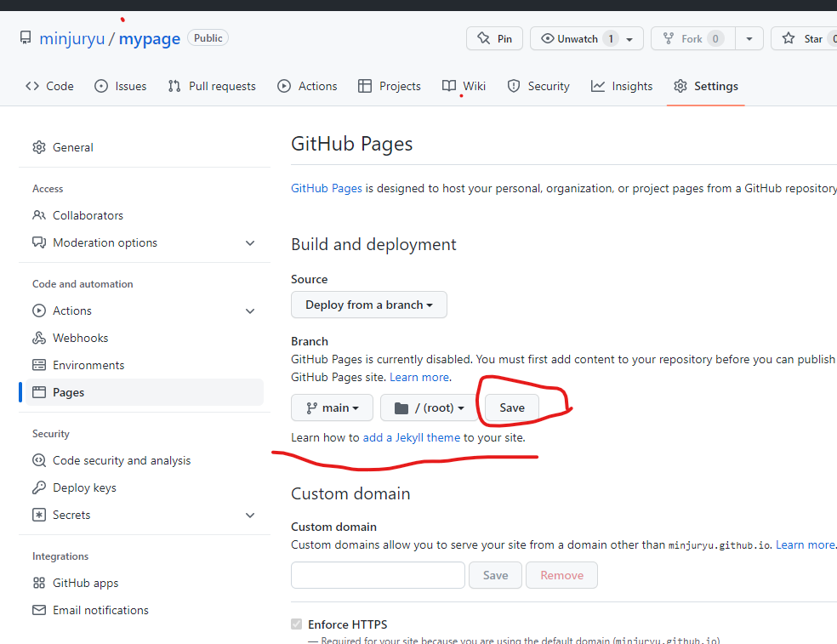Click the Security shield icon
This screenshot has height=644, width=837.
pyautogui.click(x=514, y=86)
